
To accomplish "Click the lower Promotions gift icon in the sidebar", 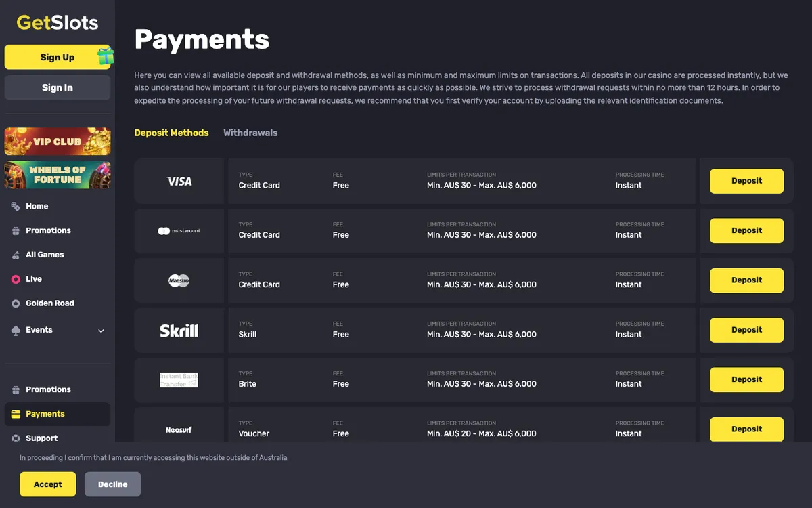I will pos(16,389).
